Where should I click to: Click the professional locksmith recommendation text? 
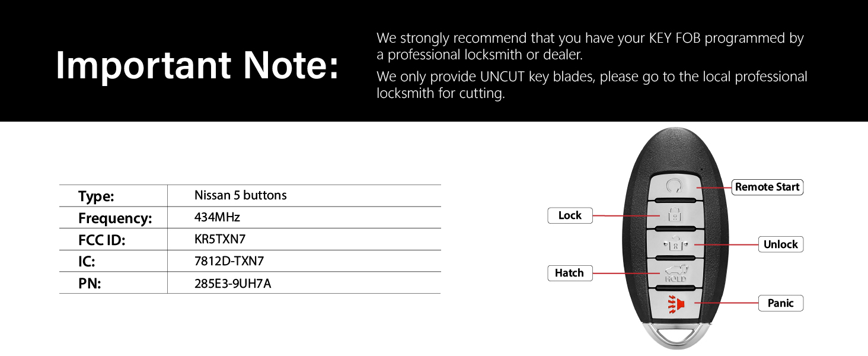590,46
